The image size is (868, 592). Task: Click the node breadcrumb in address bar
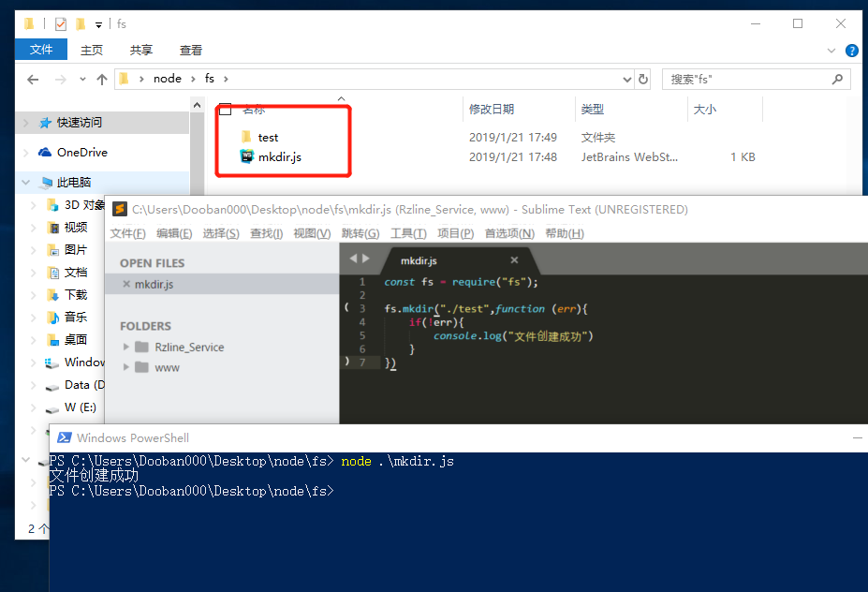point(168,79)
